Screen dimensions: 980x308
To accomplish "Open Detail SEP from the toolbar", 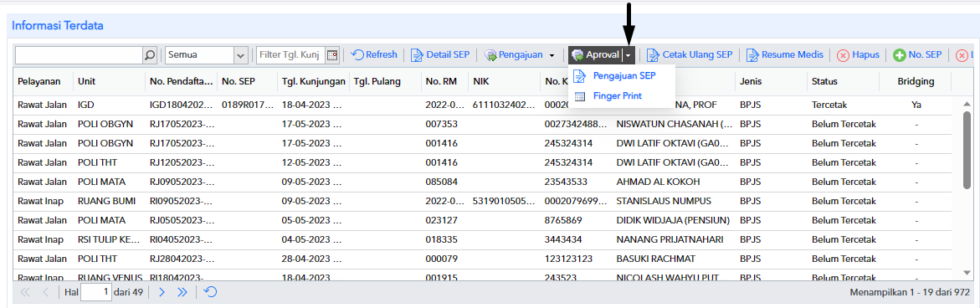I will (x=441, y=55).
